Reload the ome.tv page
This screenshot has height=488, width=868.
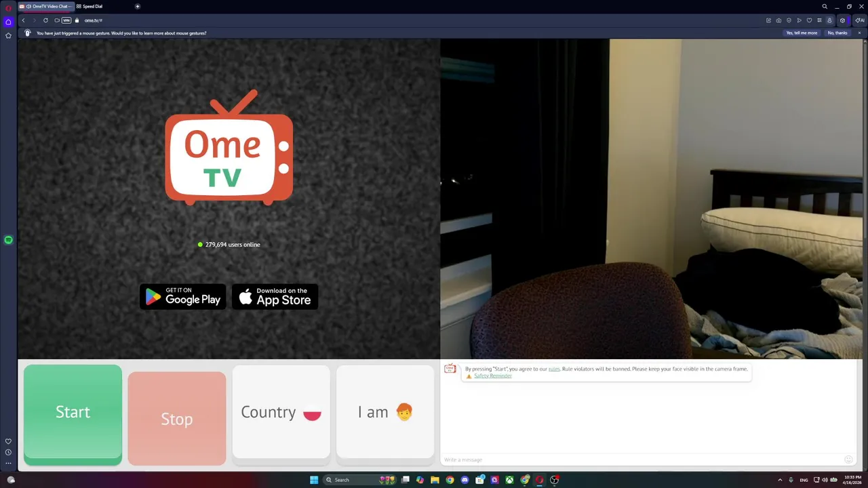(x=45, y=20)
